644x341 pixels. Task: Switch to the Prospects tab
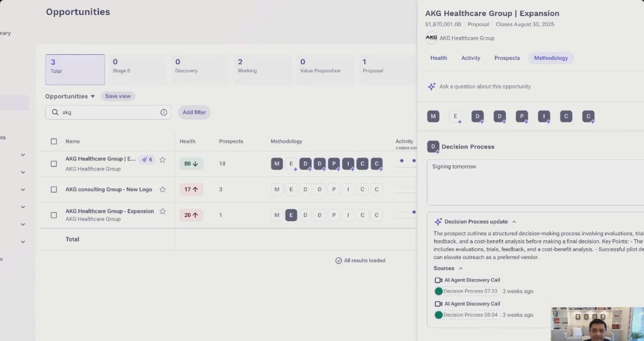tap(507, 58)
